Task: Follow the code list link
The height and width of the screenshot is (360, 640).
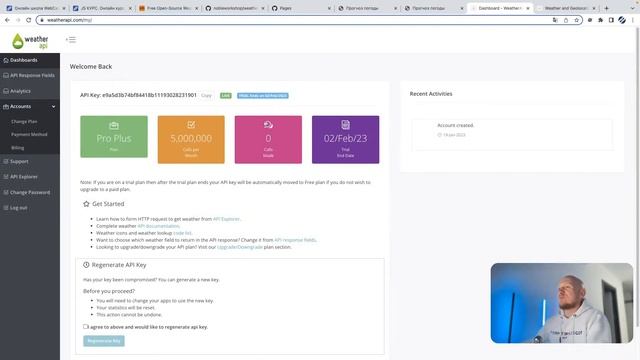Action: point(182,233)
